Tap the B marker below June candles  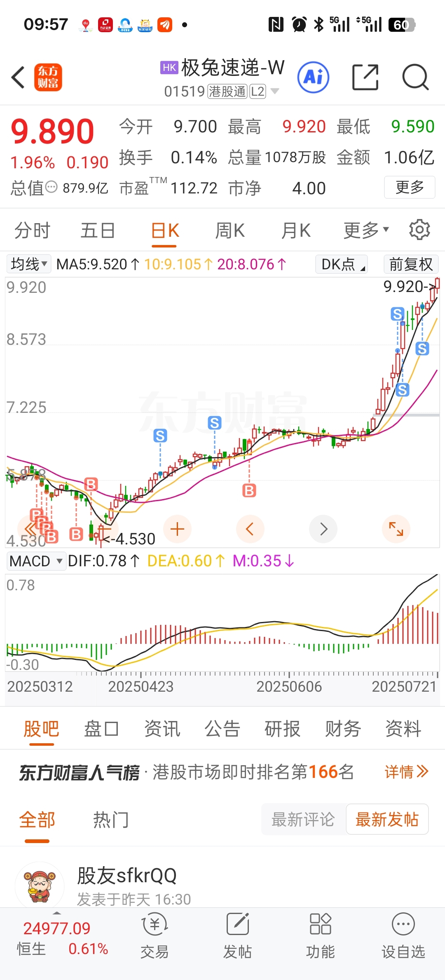click(249, 490)
